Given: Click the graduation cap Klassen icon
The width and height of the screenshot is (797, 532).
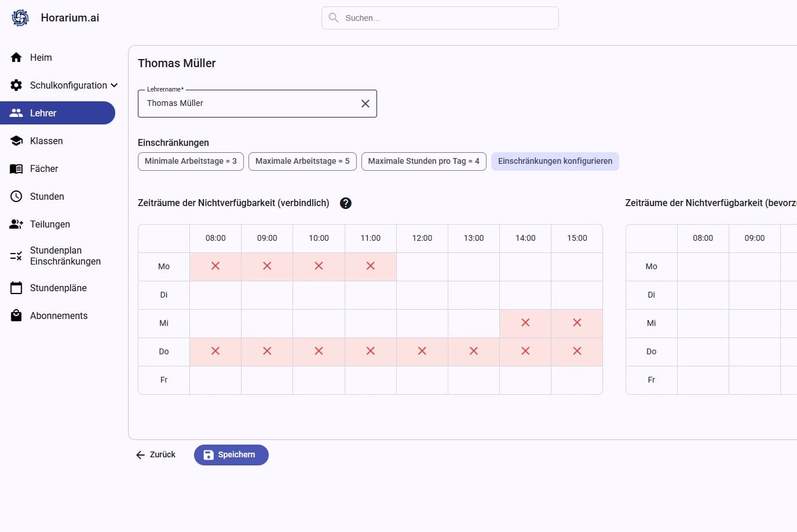Looking at the screenshot, I should coord(16,141).
